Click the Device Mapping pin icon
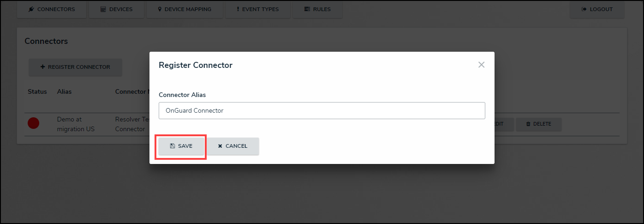The image size is (644, 224). coord(160,9)
